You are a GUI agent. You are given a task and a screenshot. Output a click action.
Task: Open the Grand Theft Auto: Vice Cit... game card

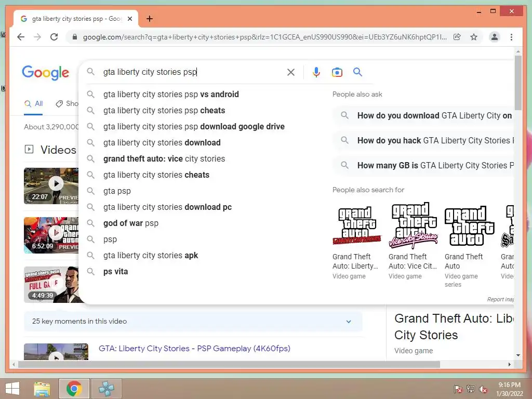click(x=413, y=242)
